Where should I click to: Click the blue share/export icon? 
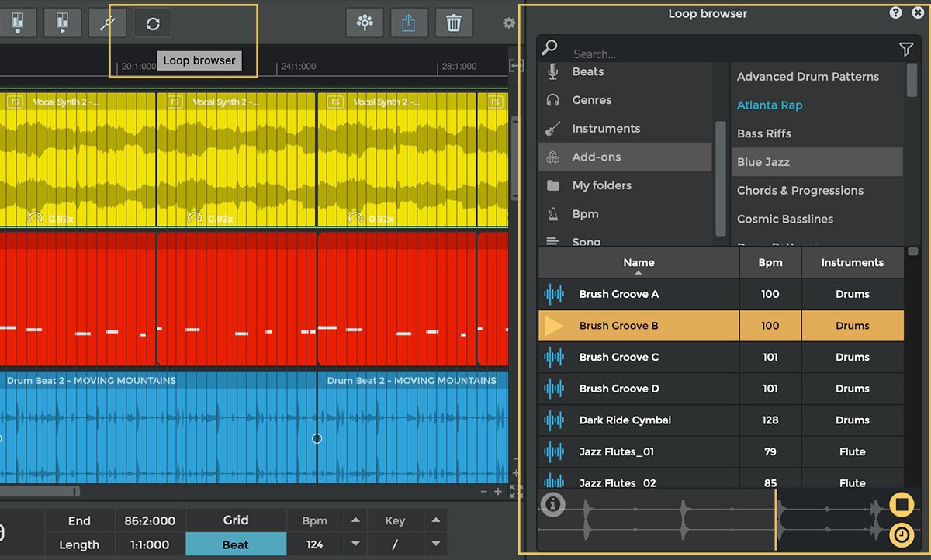(x=409, y=23)
